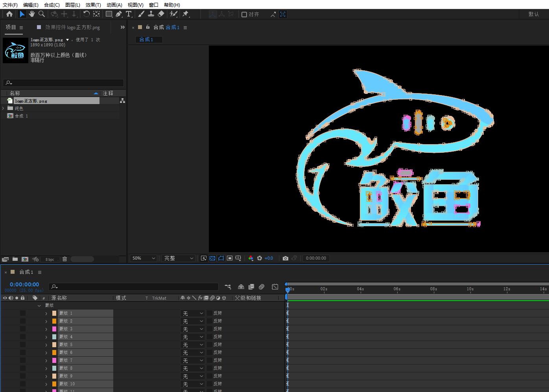Switch to the 效果控件 logo正方形.png tab
The image size is (549, 392).
(x=72, y=27)
